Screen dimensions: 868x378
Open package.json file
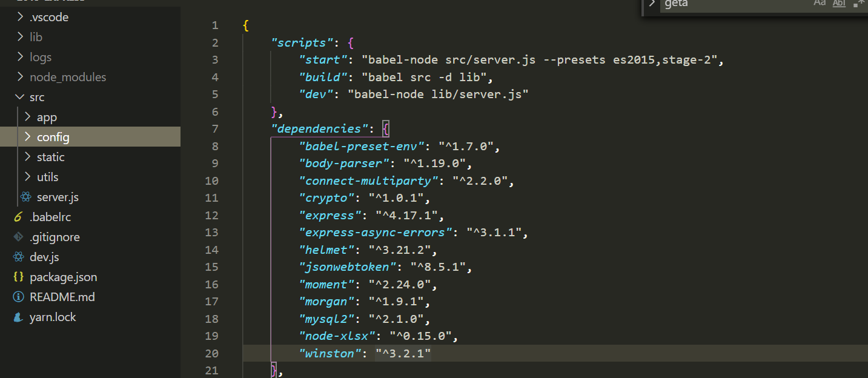(63, 277)
